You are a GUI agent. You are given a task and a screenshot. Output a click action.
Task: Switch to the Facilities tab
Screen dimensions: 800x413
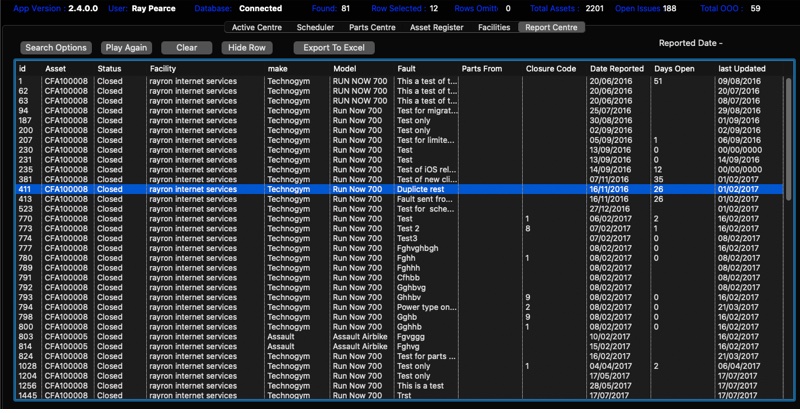[494, 28]
